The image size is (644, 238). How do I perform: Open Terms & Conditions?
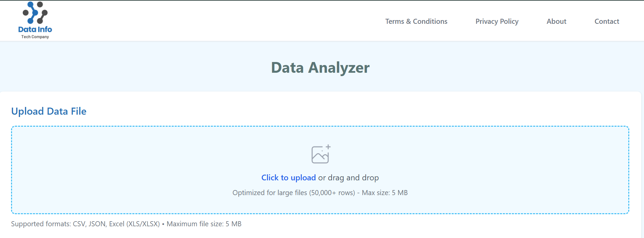[x=416, y=21]
